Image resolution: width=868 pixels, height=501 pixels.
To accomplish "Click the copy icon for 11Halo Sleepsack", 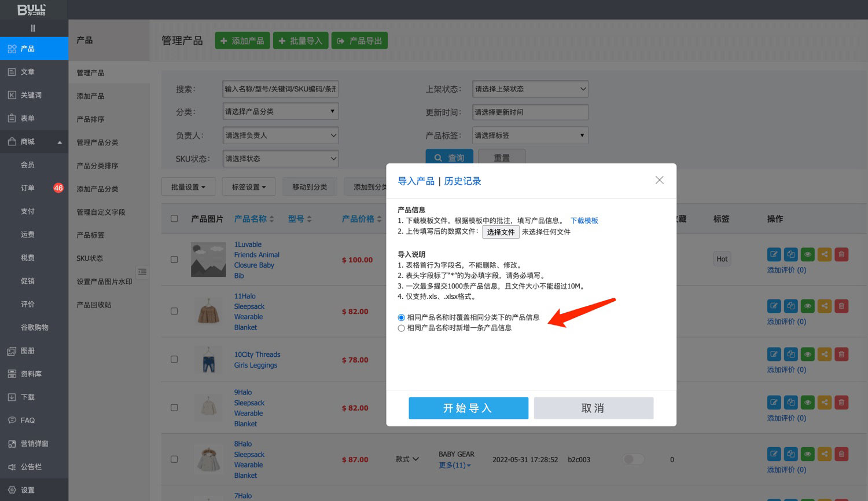I will pyautogui.click(x=790, y=306).
